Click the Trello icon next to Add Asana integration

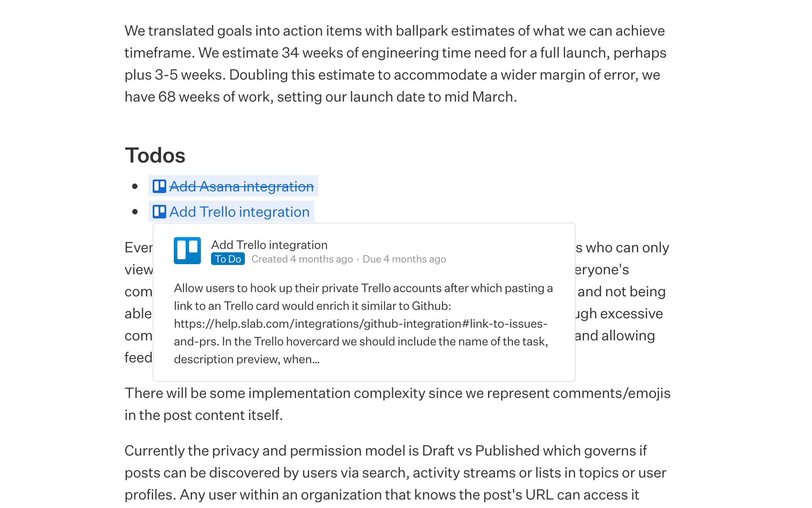pyautogui.click(x=159, y=186)
